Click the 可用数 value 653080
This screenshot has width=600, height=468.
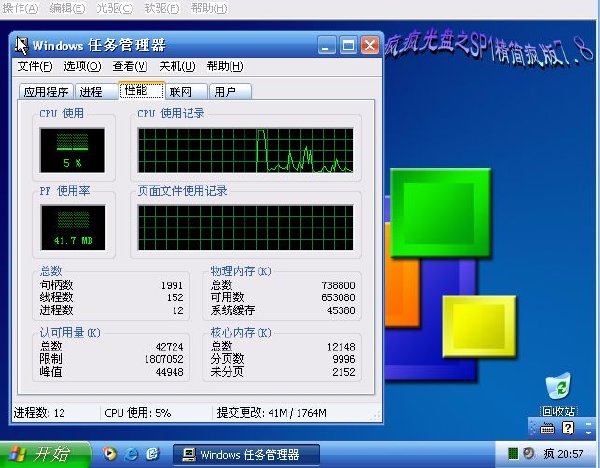tap(338, 298)
